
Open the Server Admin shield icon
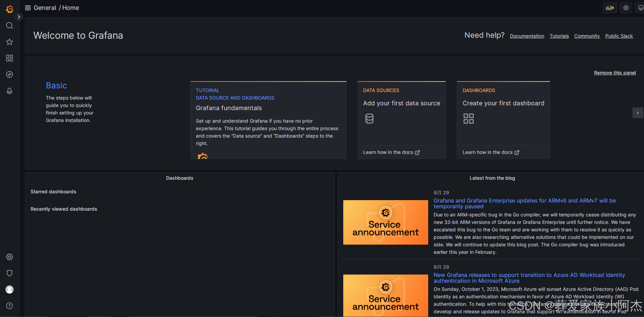[10, 273]
